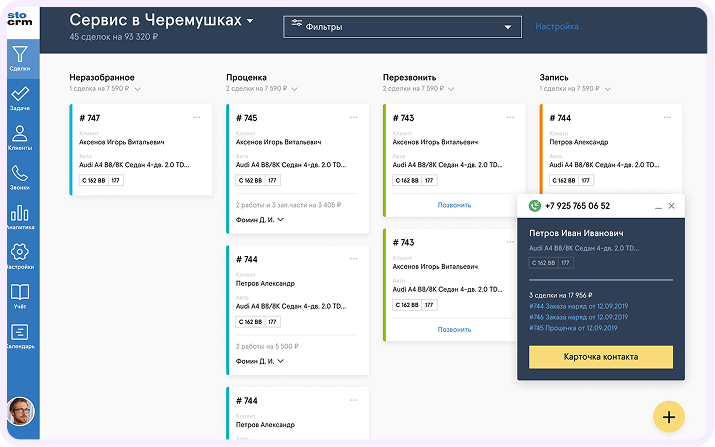Viewport: 715px width, 447px height.
Task: Open Аналитика bar chart icon
Action: [20, 213]
